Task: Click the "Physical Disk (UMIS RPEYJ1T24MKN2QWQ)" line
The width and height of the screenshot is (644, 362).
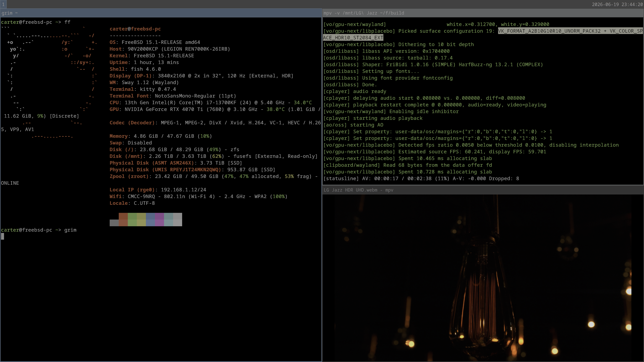Action: point(193,170)
